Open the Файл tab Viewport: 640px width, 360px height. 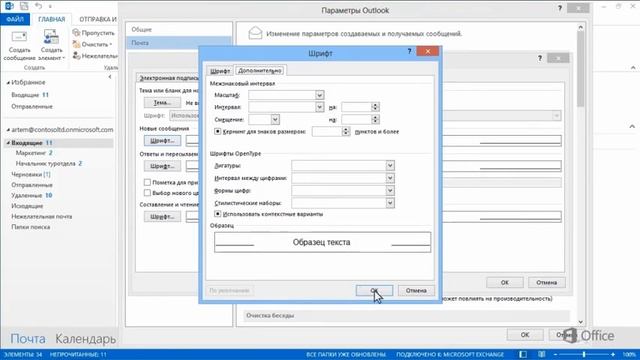15,19
